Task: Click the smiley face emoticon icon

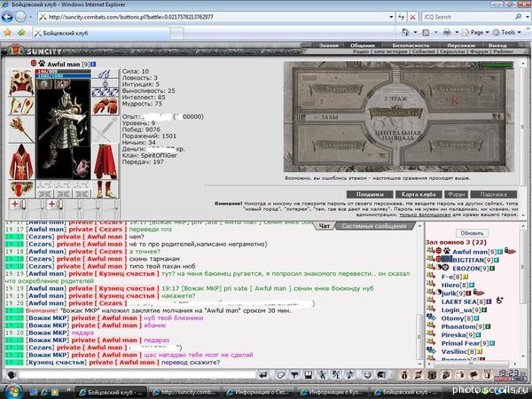Action: pos(367,375)
